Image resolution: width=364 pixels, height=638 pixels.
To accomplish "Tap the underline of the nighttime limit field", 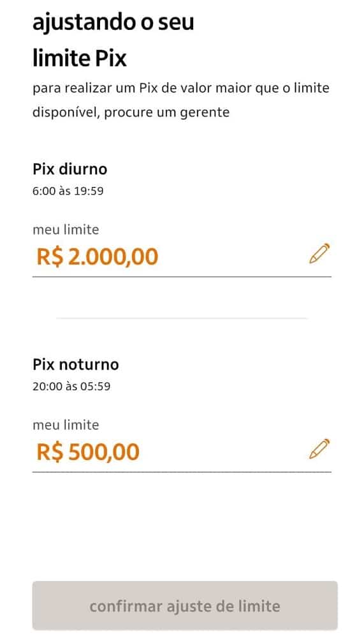I will (x=182, y=472).
